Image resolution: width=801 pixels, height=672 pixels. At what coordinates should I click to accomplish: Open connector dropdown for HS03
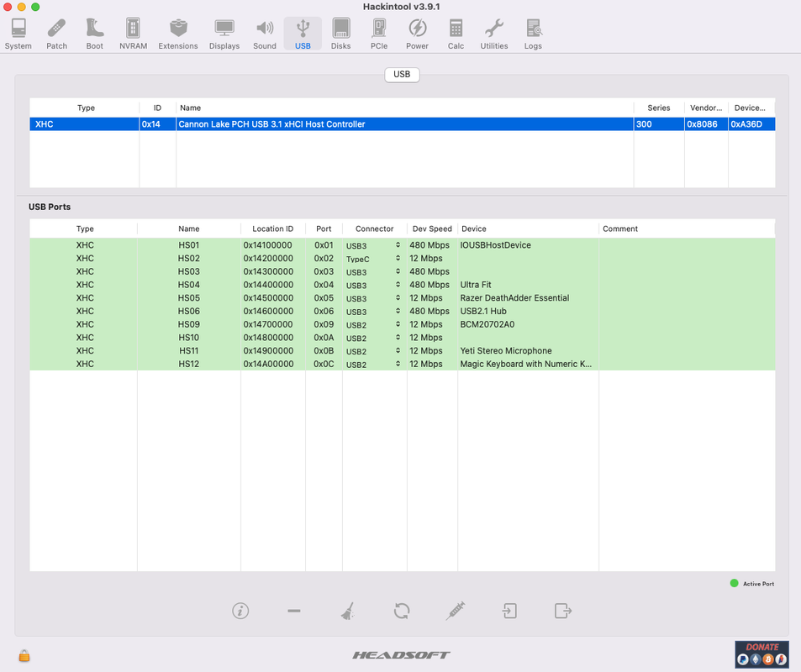[x=374, y=272]
